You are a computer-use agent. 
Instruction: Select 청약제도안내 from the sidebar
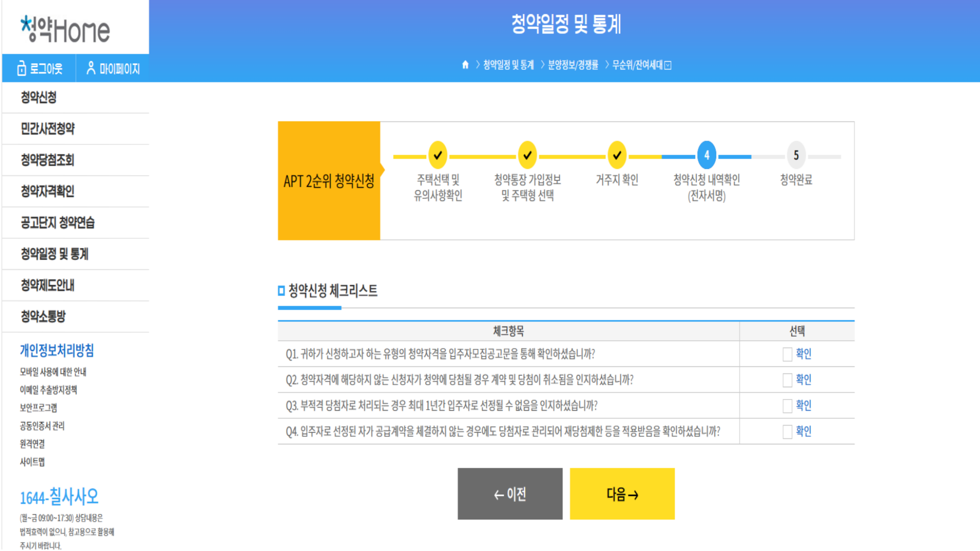(48, 286)
